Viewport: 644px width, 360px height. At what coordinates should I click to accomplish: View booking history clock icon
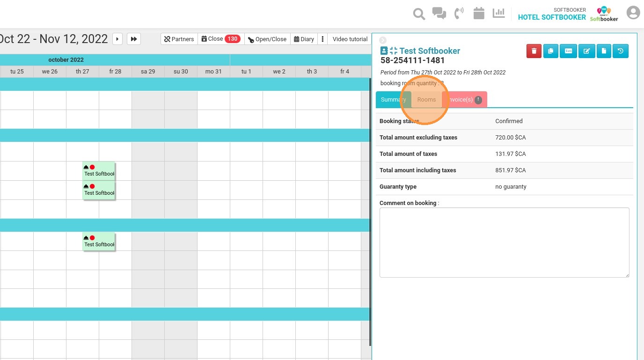click(x=621, y=51)
